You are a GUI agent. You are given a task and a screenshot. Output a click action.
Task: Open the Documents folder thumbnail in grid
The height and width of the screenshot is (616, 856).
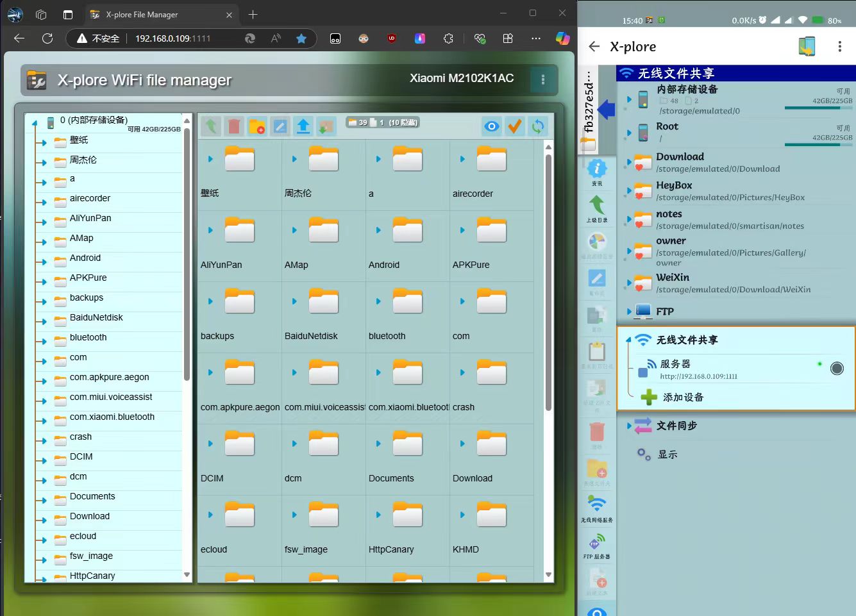pyautogui.click(x=407, y=444)
